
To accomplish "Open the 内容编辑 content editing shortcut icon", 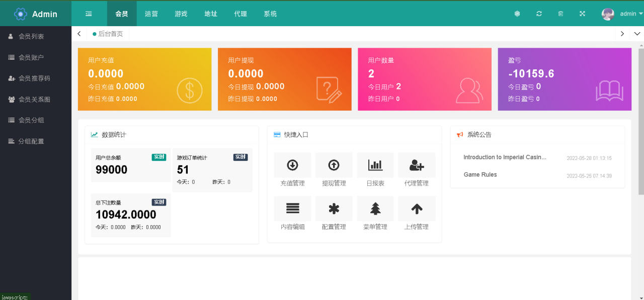I will pos(292,209).
